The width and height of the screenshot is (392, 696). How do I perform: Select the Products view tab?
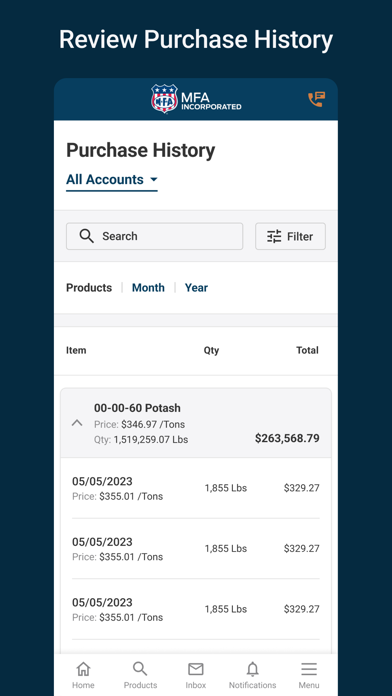click(x=89, y=288)
